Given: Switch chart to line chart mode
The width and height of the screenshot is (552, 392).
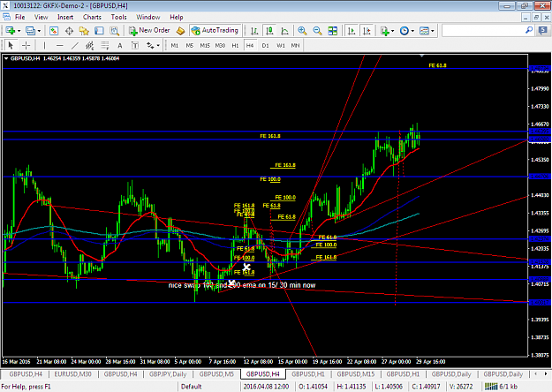Looking at the screenshot, I should click(x=284, y=31).
